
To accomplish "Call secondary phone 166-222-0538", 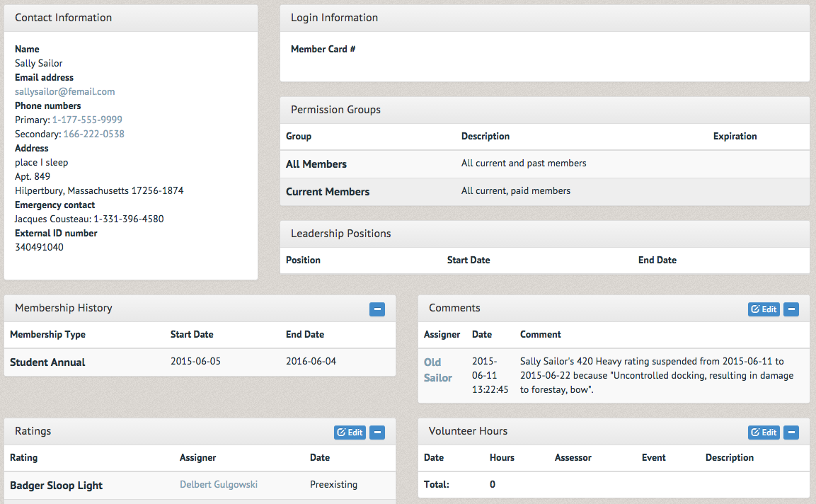I will (93, 134).
